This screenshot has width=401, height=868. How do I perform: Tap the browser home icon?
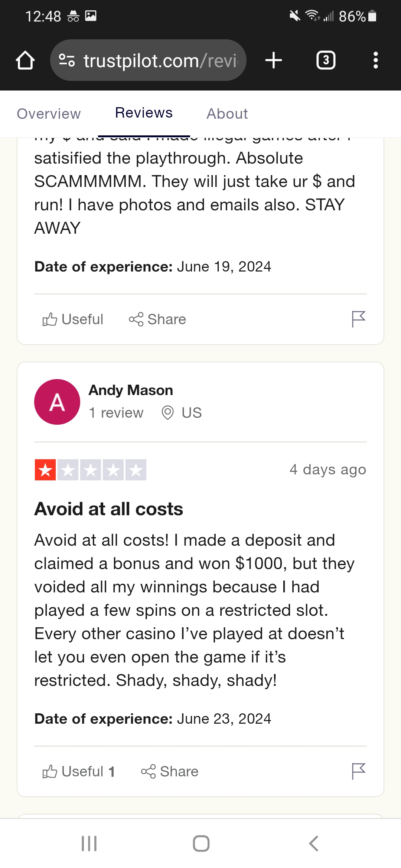click(25, 60)
